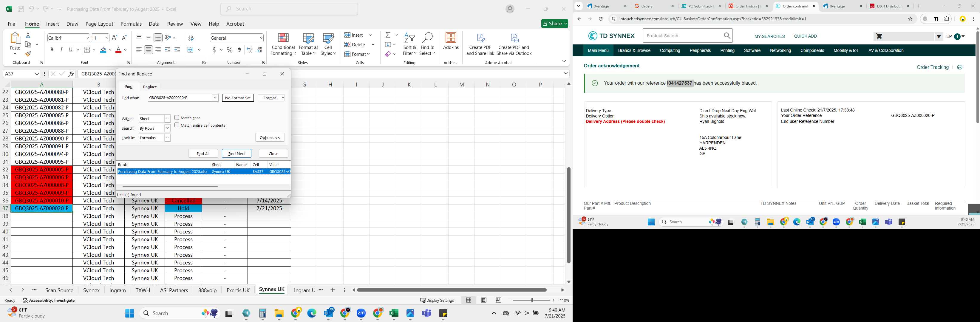
Task: Open the General number format dropdown
Action: click(x=261, y=38)
